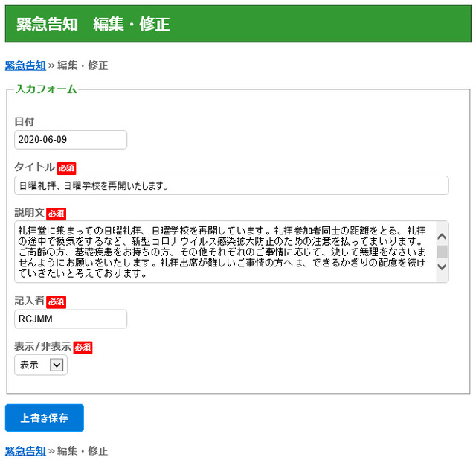Click the green 緊急告知 編集・修正 page header
Viewport: 476px width, 463px height.
(x=238, y=24)
